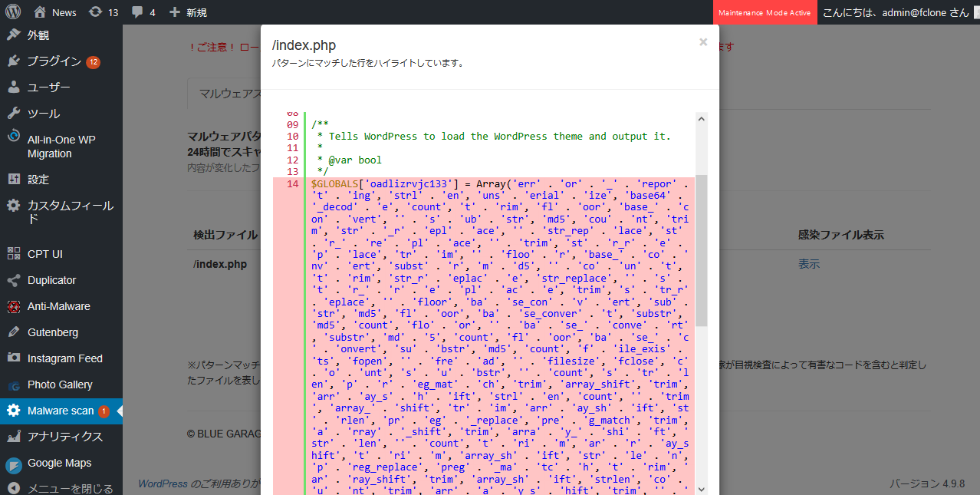Collapse sidebar with メニューを閉じる
The image size is (980, 495).
click(x=70, y=488)
